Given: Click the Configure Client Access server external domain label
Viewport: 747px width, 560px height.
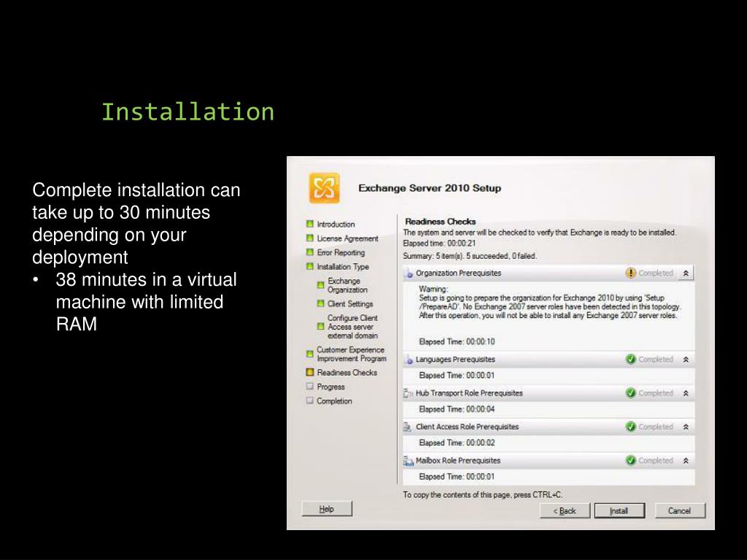Looking at the screenshot, I should (352, 327).
